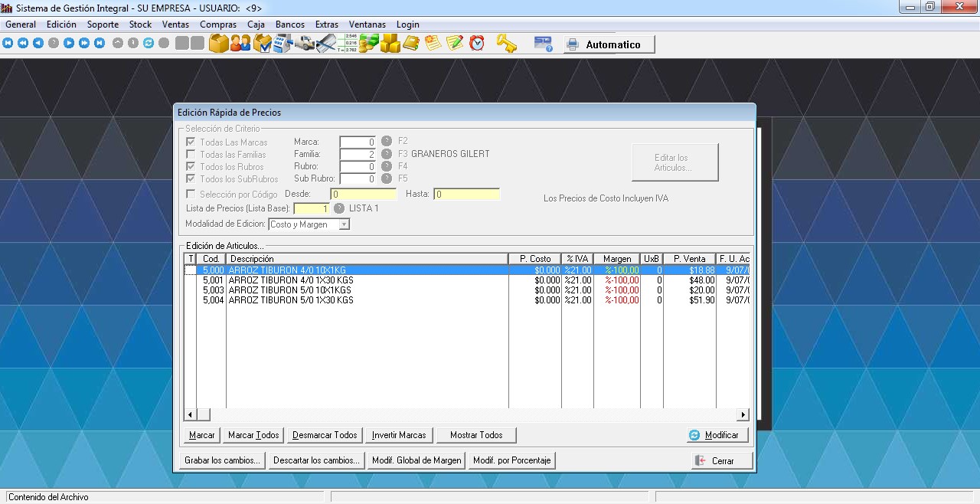The width and height of the screenshot is (980, 504).
Task: Click the refresh icon in navigation toolbar
Action: click(x=149, y=44)
